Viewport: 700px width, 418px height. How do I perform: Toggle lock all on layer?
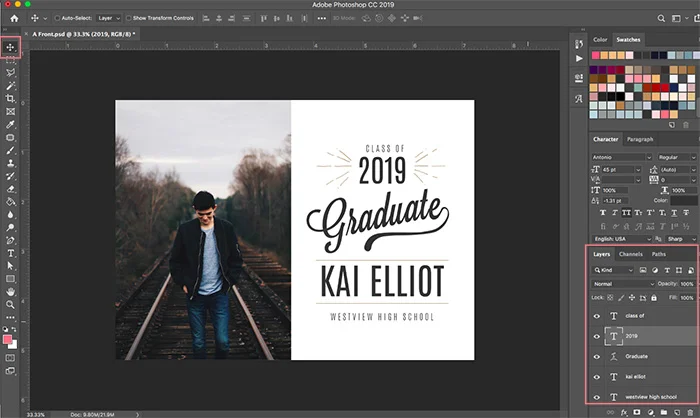click(x=654, y=298)
